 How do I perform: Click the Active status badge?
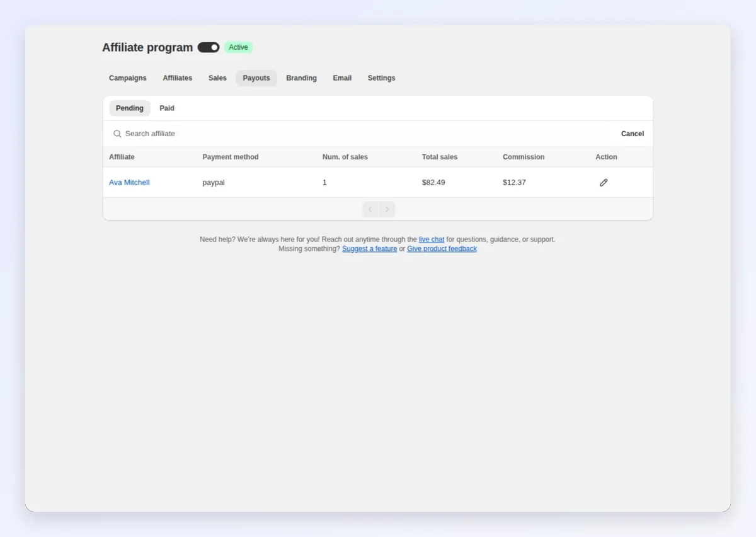click(238, 47)
